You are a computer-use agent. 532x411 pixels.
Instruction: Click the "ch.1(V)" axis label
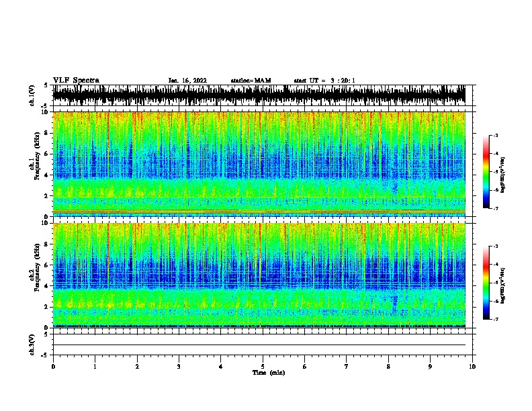tap(32, 95)
